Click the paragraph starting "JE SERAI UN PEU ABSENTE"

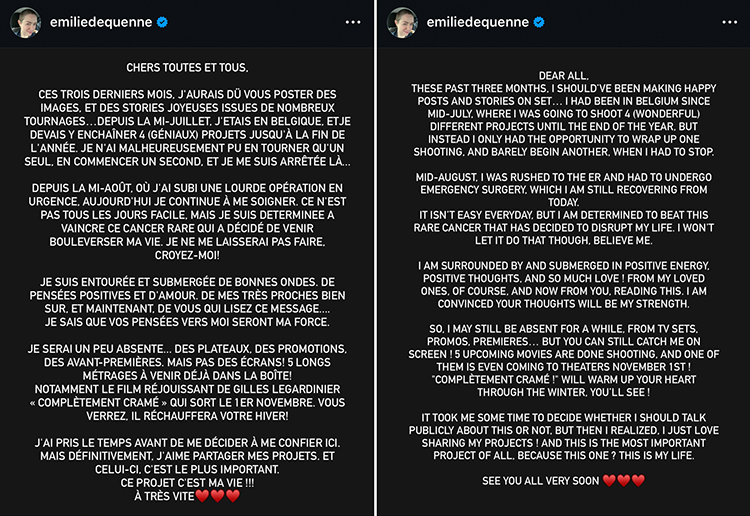187,380
